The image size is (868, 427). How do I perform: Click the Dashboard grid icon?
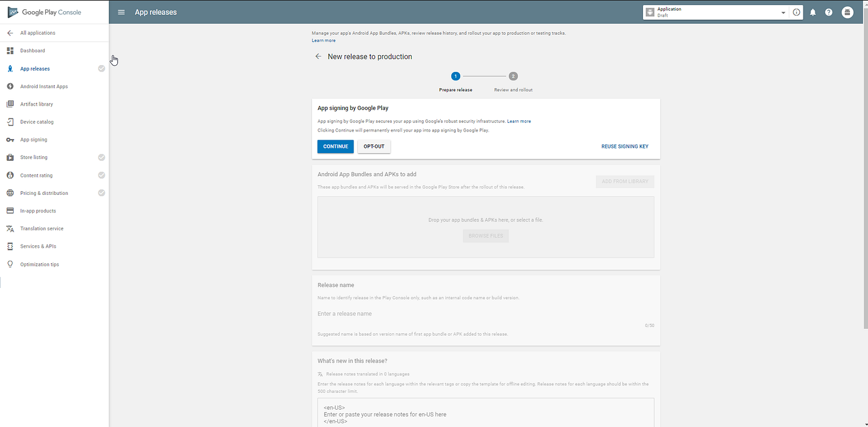coord(10,50)
